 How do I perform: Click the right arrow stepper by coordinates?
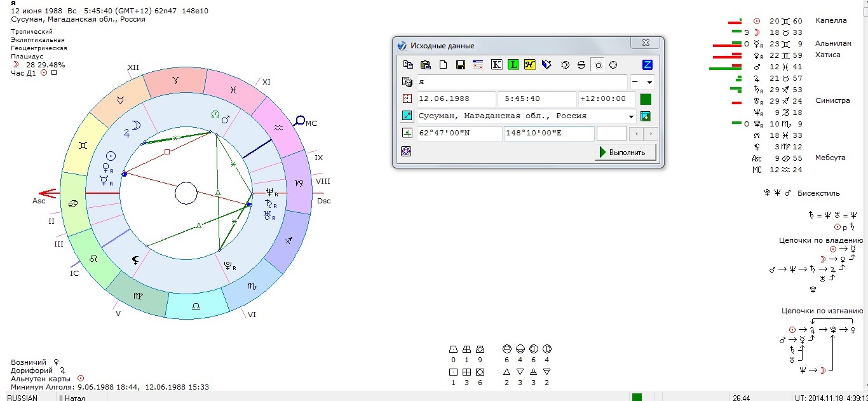click(x=649, y=134)
